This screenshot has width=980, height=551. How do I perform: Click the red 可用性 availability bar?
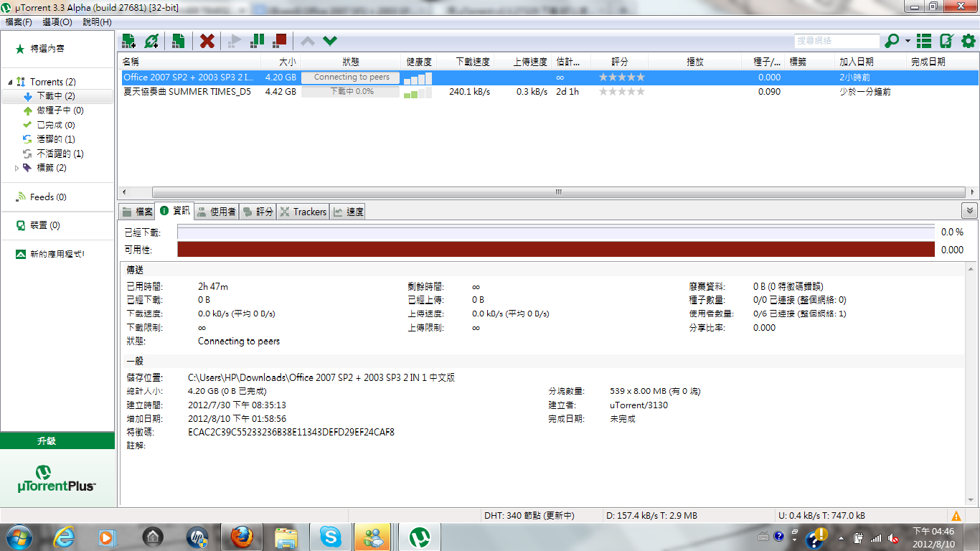556,250
